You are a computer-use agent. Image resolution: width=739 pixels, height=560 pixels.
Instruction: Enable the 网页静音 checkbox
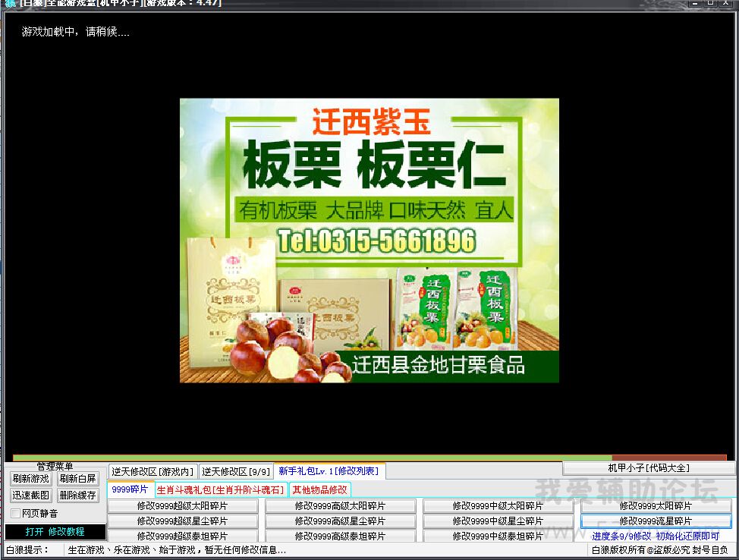(15, 513)
